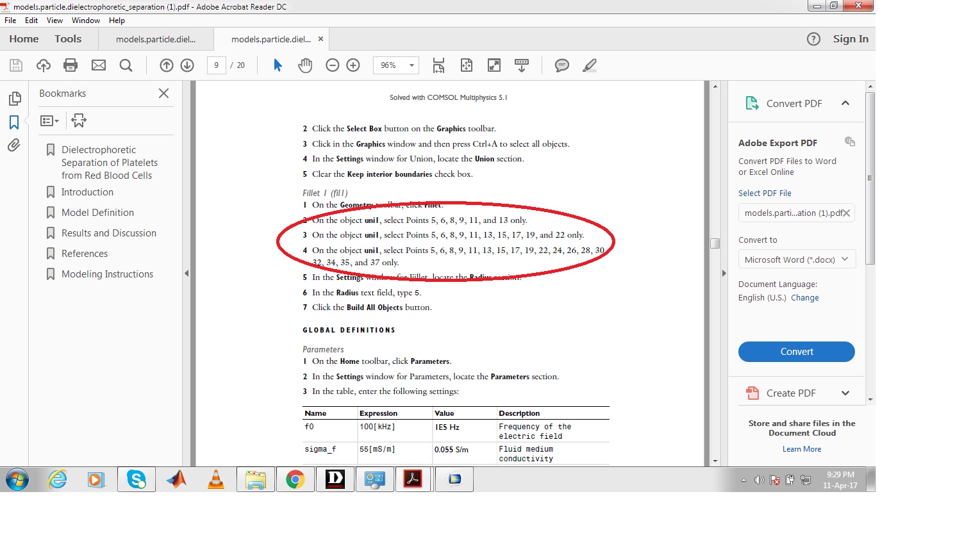This screenshot has height=551, width=980.
Task: Select the Highlight text pen tool
Action: point(590,65)
